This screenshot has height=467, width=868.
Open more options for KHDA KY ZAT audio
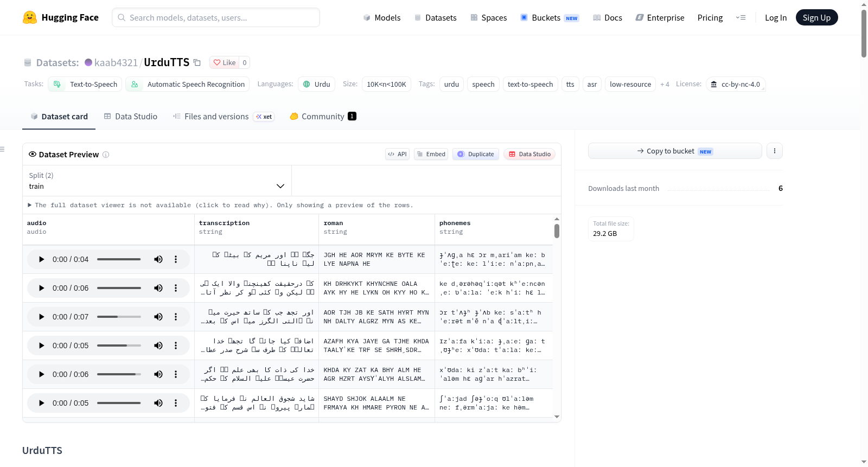click(x=176, y=374)
